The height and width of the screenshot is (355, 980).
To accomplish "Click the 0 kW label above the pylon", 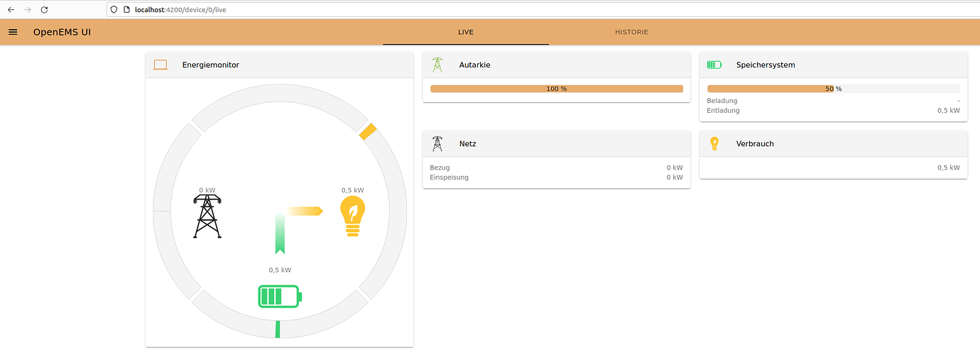I will pos(207,190).
